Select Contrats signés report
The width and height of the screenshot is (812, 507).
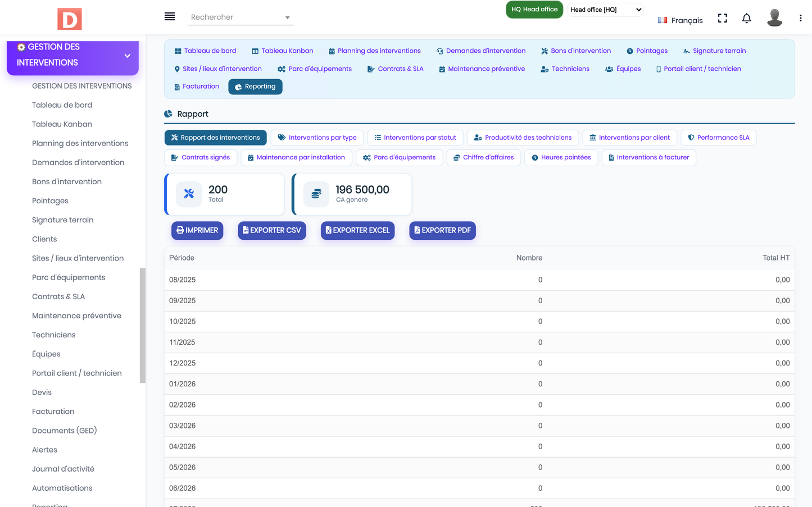point(201,158)
